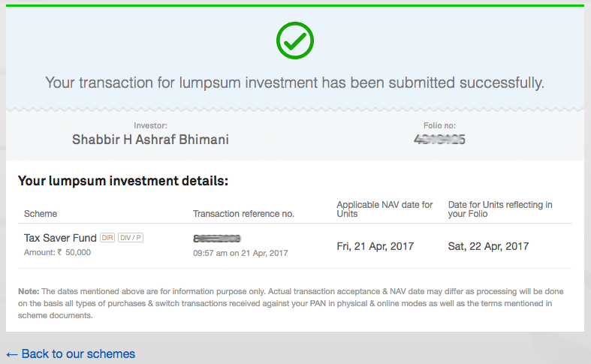Click the Amount 50,000 value

click(78, 252)
